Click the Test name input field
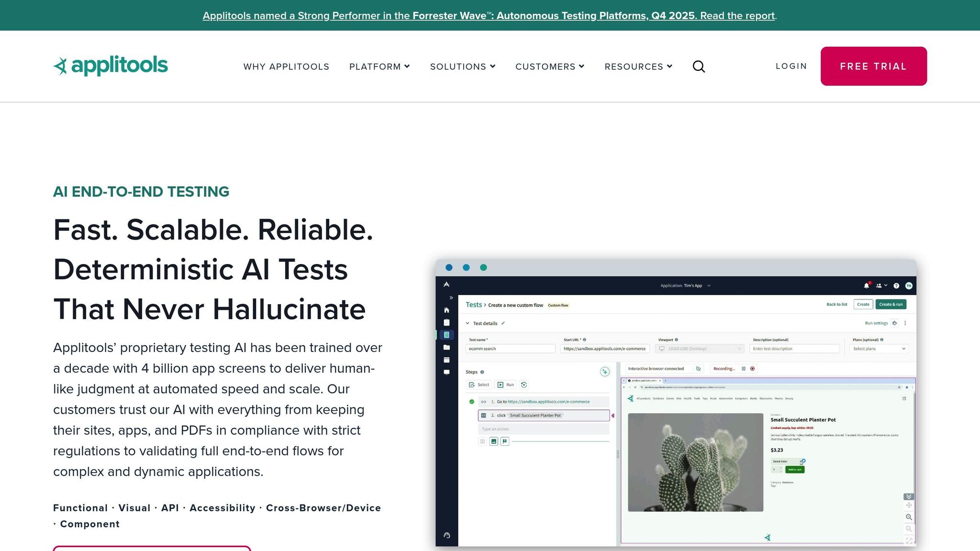 pyautogui.click(x=510, y=349)
